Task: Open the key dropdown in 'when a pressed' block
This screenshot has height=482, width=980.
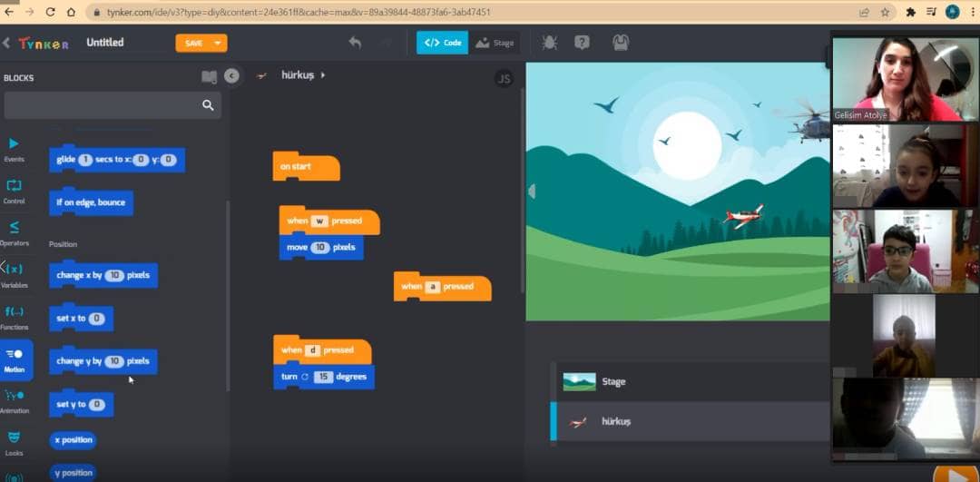Action: pos(433,287)
